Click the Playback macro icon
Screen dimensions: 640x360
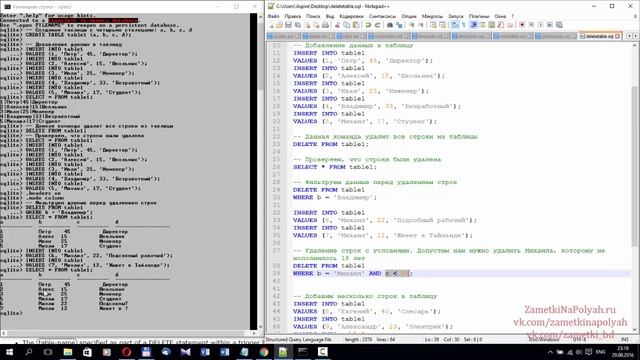pos(540,25)
